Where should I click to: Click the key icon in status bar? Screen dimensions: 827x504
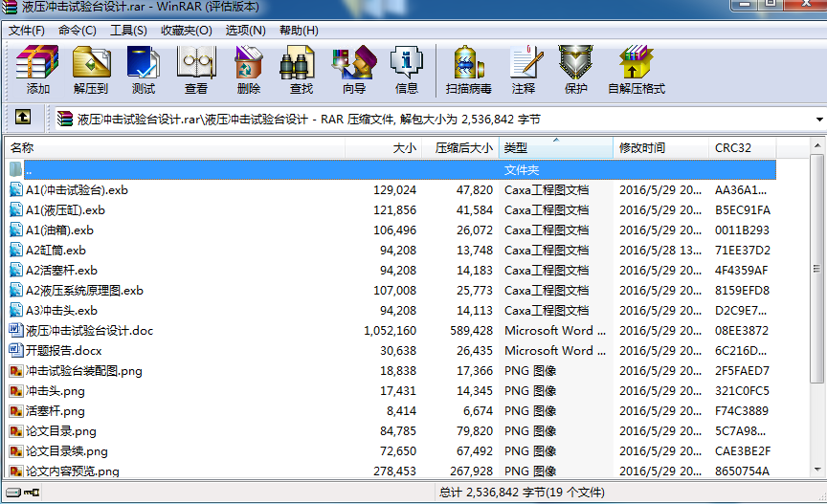click(x=33, y=493)
